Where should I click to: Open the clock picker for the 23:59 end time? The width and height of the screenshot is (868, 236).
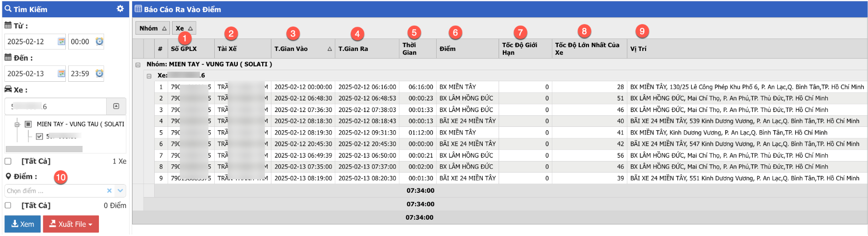[99, 74]
